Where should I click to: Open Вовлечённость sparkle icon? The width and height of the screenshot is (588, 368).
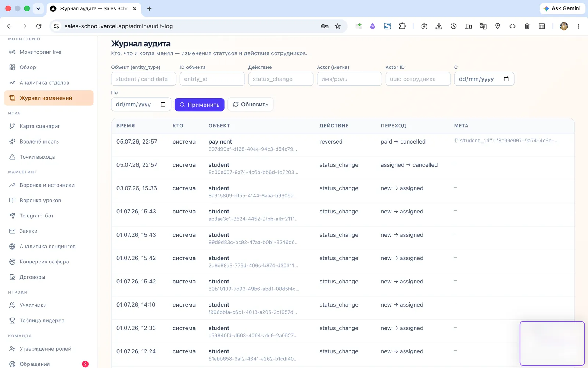(x=12, y=141)
